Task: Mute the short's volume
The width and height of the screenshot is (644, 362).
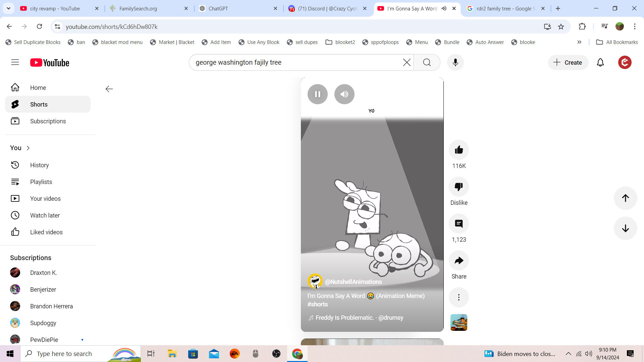Action: [x=344, y=94]
